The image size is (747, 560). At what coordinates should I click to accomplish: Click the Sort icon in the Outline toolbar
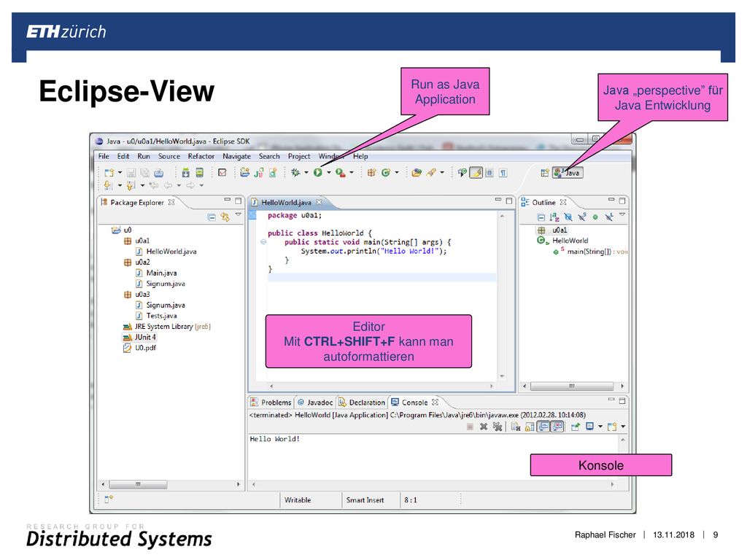click(x=554, y=217)
